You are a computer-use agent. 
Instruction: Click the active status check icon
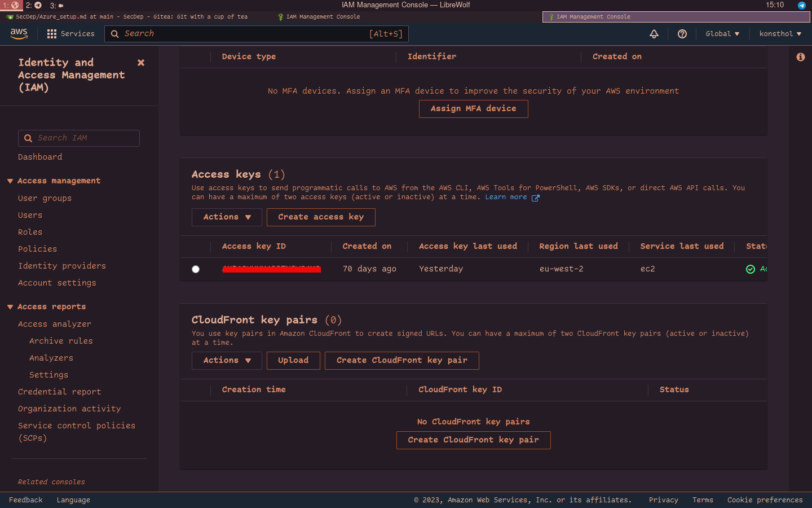(751, 269)
